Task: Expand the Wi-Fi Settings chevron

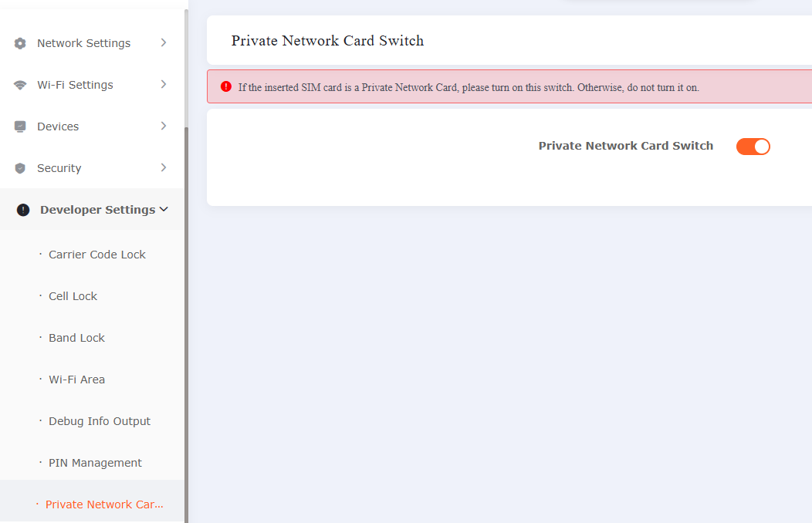Action: click(x=164, y=84)
